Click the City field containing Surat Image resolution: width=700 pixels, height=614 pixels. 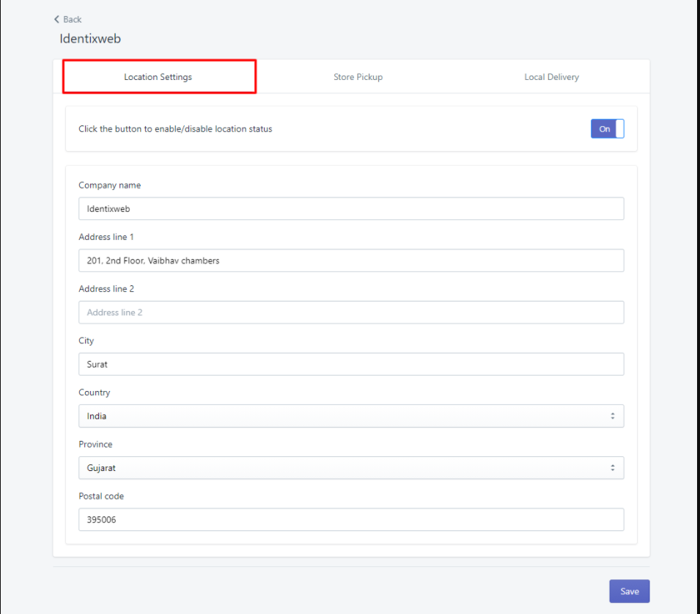pos(351,364)
